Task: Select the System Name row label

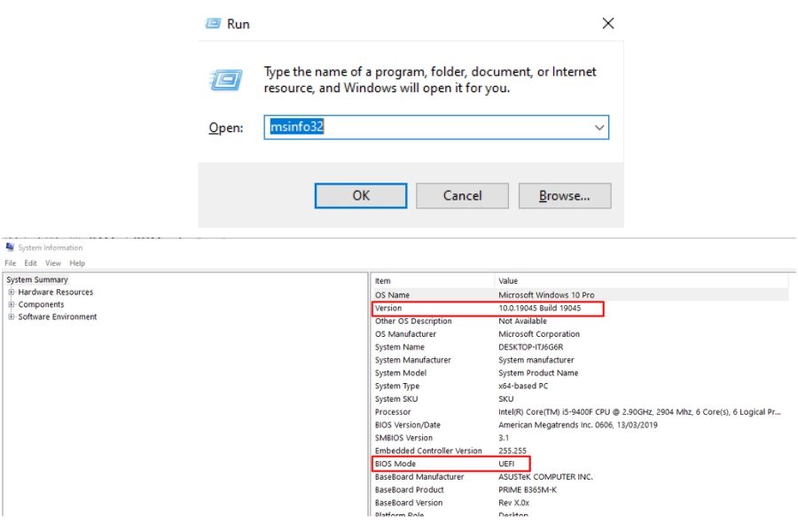Action: pyautogui.click(x=400, y=347)
